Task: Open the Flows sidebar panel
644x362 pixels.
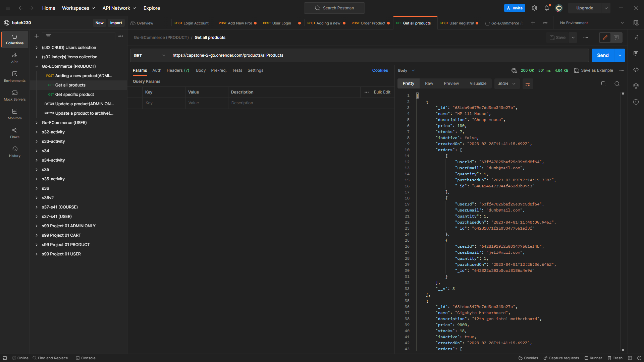Action: point(15,133)
